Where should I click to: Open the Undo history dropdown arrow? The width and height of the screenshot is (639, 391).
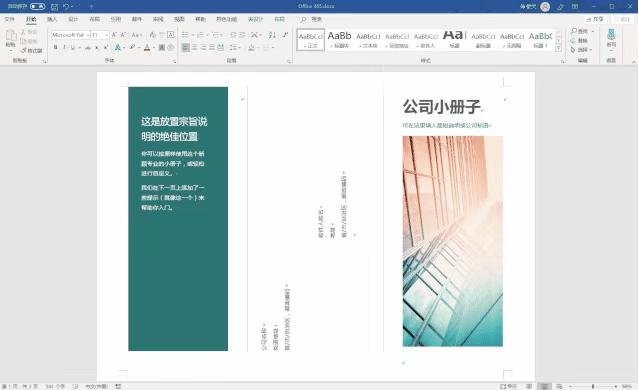coord(72,7)
